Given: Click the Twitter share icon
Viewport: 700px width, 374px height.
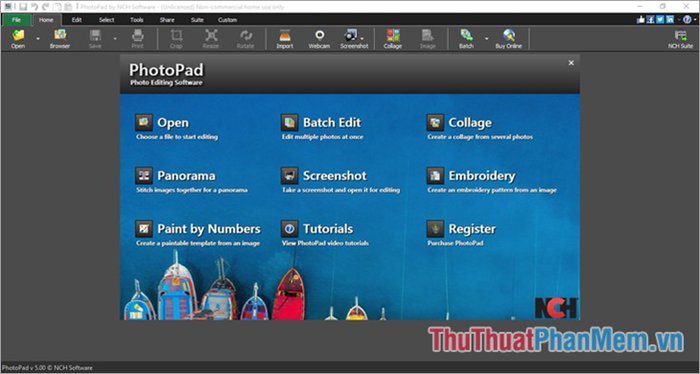Looking at the screenshot, I should (x=660, y=20).
